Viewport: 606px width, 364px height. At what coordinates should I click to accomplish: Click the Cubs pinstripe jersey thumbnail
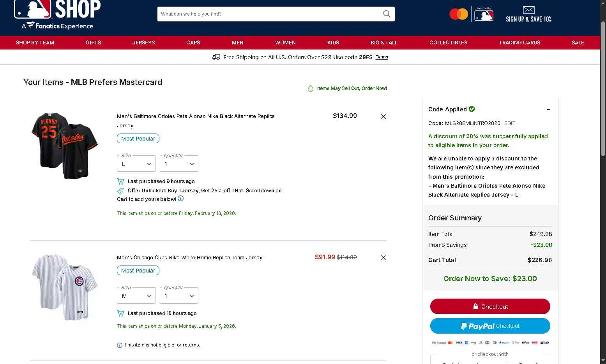(x=65, y=287)
